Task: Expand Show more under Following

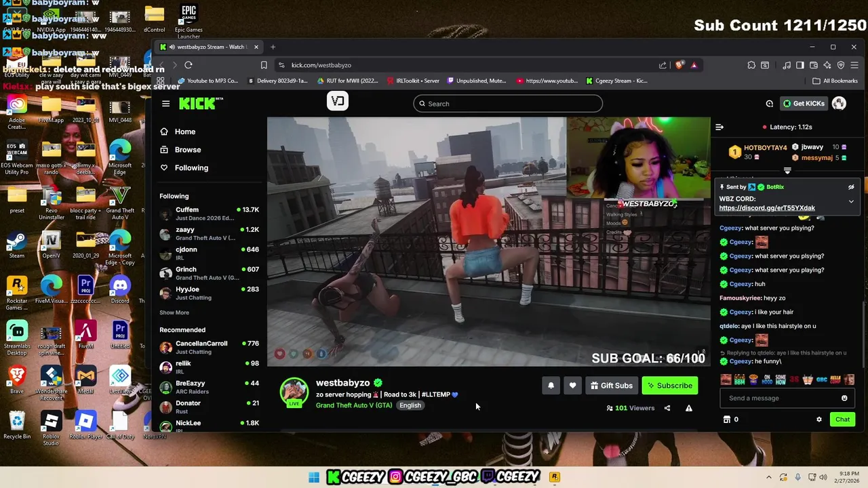Action: point(174,312)
